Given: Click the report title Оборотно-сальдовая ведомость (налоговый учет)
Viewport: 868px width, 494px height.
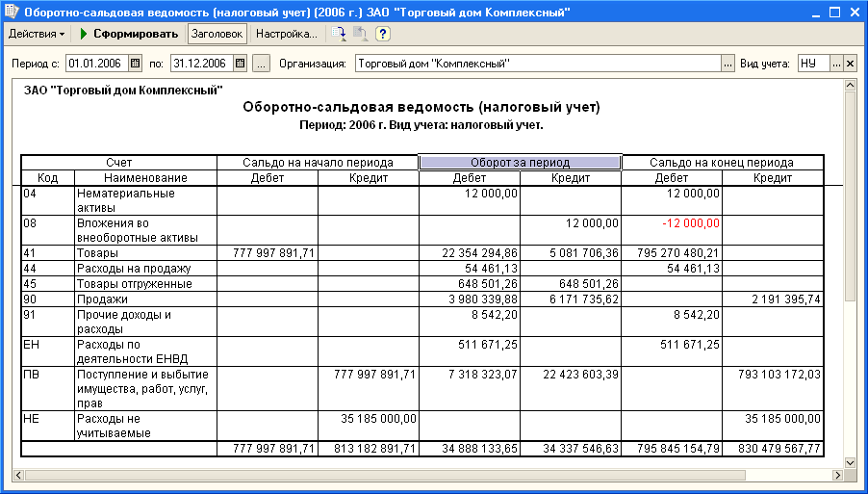Looking at the screenshot, I should point(421,108).
